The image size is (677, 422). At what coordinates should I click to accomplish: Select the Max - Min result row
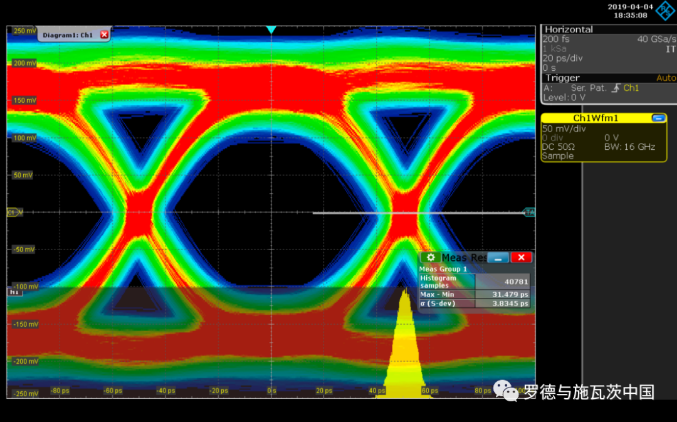(x=476, y=293)
